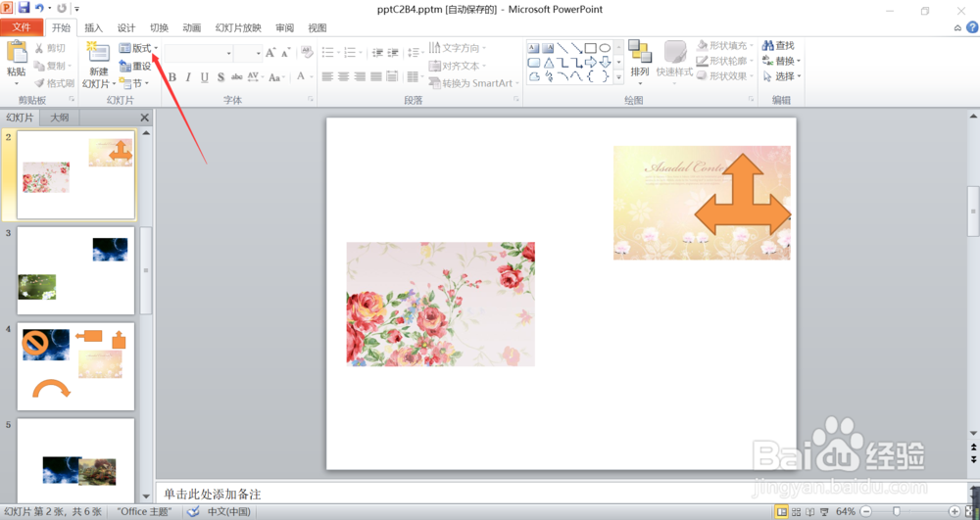980x520 pixels.
Task: Open the 版式 (Layout) dropdown
Action: click(138, 48)
